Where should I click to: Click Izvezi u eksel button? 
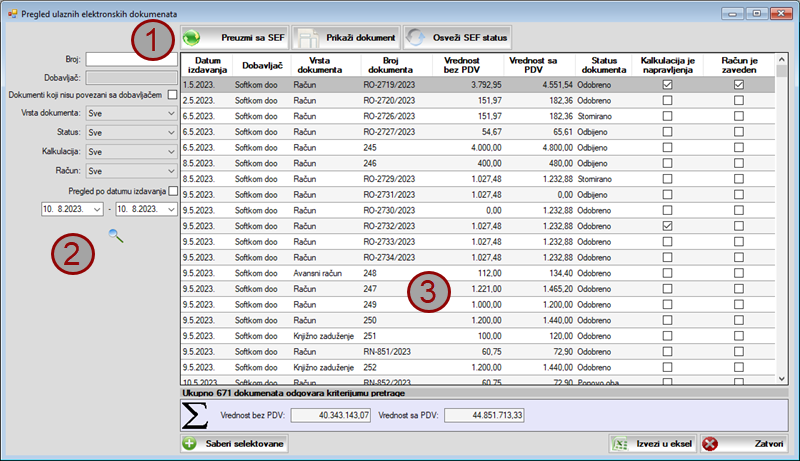click(x=653, y=444)
